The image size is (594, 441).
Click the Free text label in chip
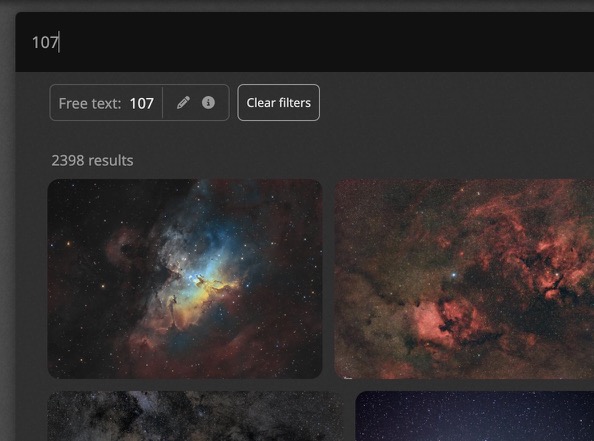coord(90,103)
